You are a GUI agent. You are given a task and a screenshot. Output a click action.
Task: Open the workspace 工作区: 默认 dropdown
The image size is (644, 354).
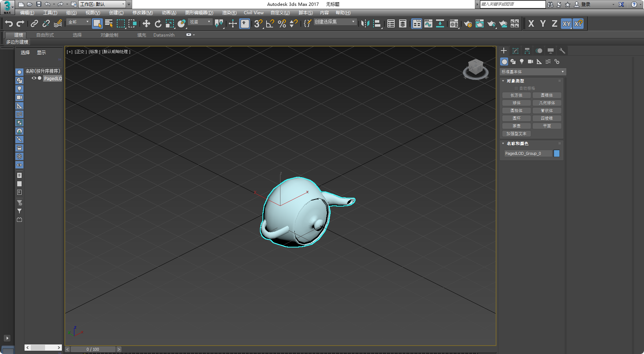point(102,4)
